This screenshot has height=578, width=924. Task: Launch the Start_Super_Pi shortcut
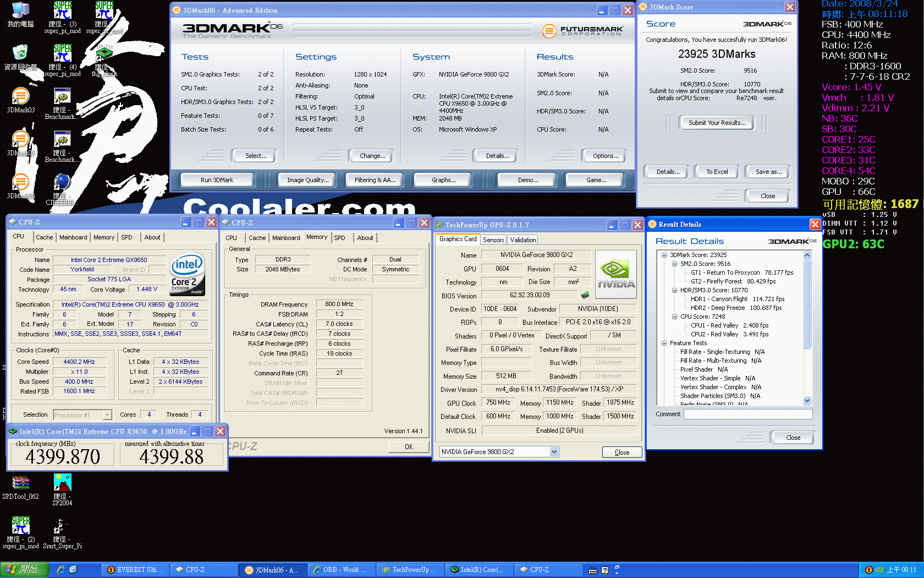coord(62,533)
